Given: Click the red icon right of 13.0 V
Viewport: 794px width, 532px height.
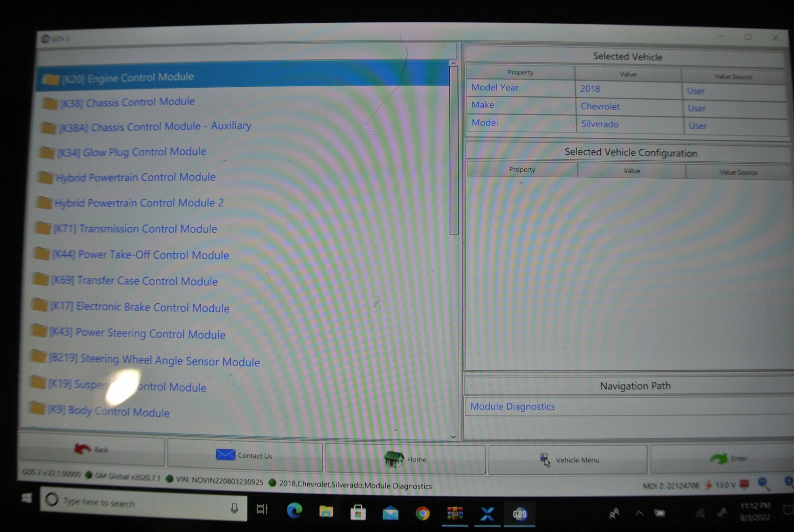Looking at the screenshot, I should coord(744,484).
